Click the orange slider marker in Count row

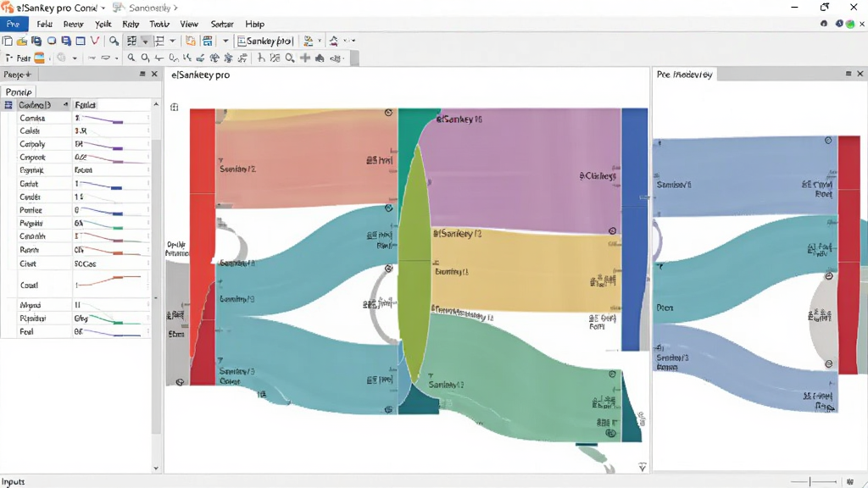click(x=117, y=278)
